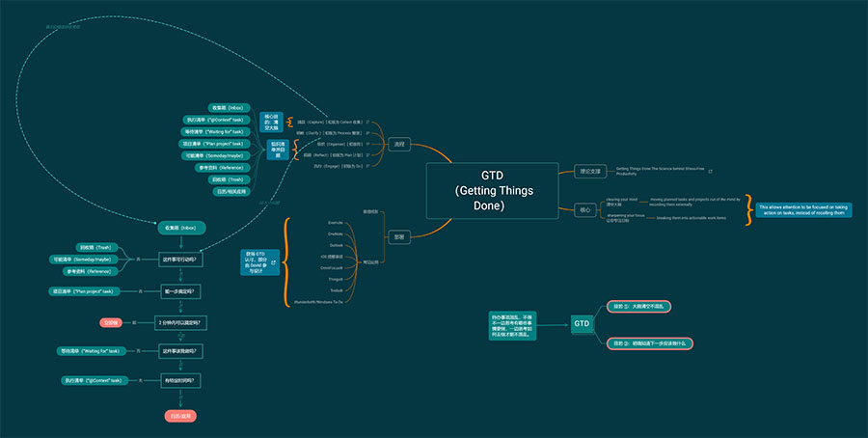
Task: Open the link icon in the GTD-certified note box
Action: point(273,261)
